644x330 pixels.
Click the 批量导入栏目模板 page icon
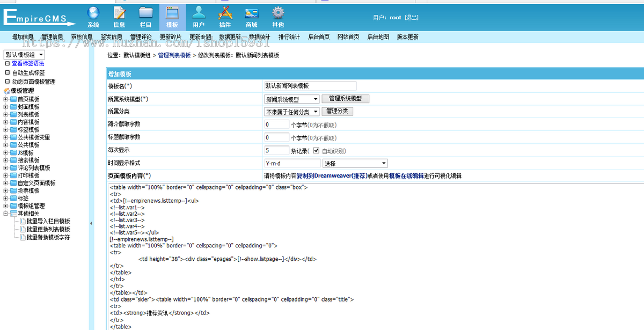23,221
